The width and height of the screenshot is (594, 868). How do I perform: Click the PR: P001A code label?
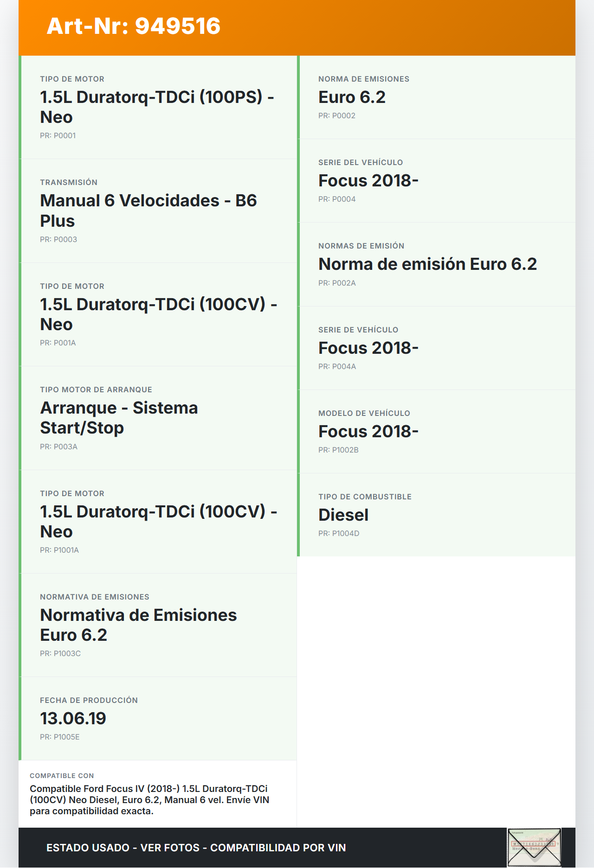click(58, 343)
